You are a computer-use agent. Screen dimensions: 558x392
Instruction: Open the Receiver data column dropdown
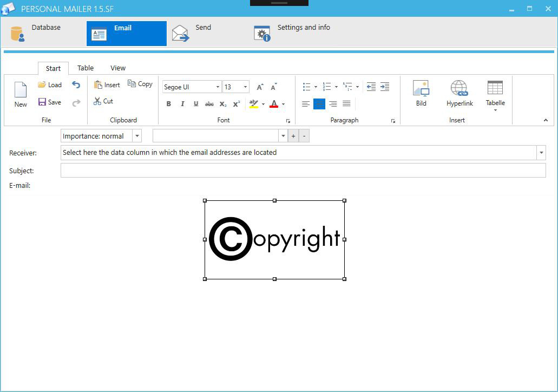tap(541, 153)
